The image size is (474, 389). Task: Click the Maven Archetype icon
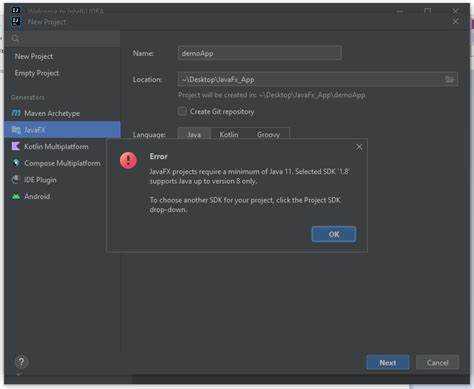(x=16, y=113)
